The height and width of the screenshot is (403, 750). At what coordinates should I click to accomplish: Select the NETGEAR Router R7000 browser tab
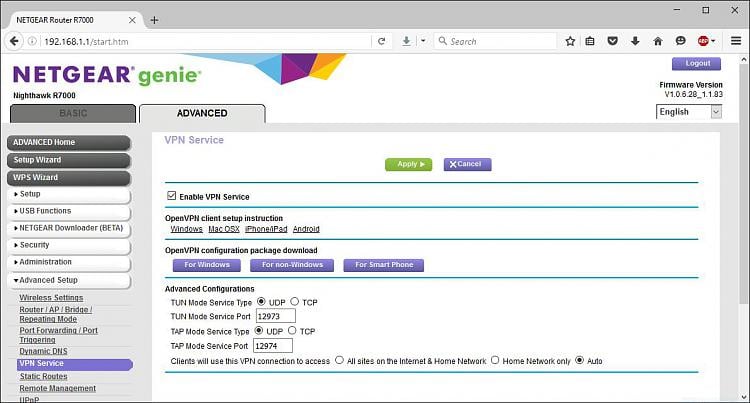pos(72,20)
